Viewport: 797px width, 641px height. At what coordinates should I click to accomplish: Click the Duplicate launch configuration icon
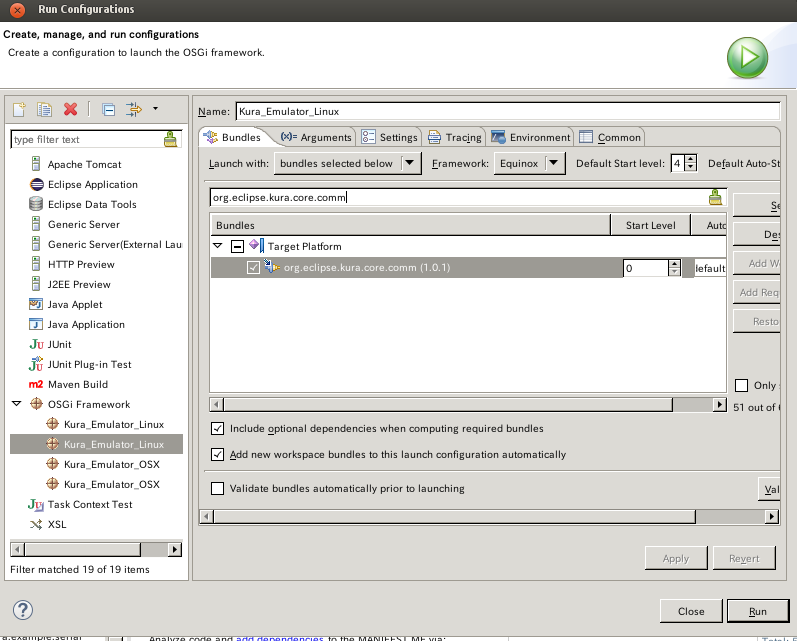(44, 109)
